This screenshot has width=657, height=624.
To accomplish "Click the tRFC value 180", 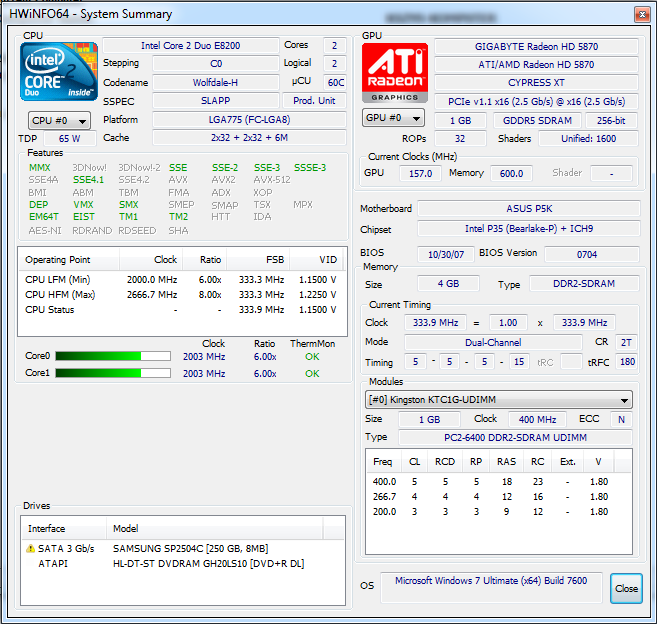I will point(627,362).
